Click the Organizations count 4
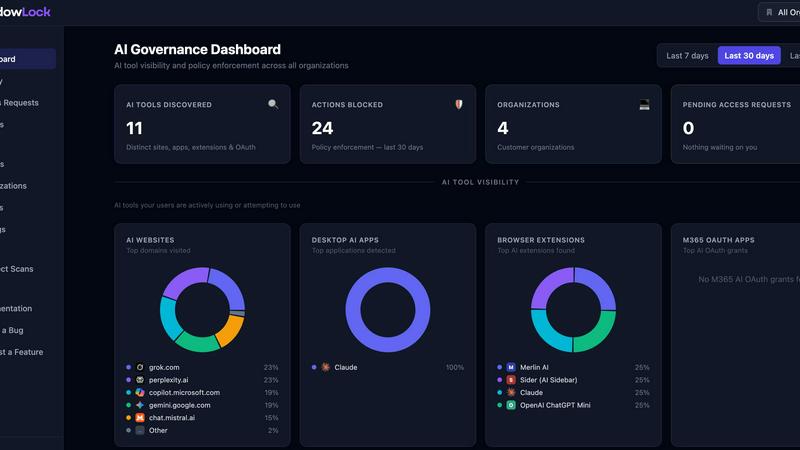800x450 pixels. 503,128
